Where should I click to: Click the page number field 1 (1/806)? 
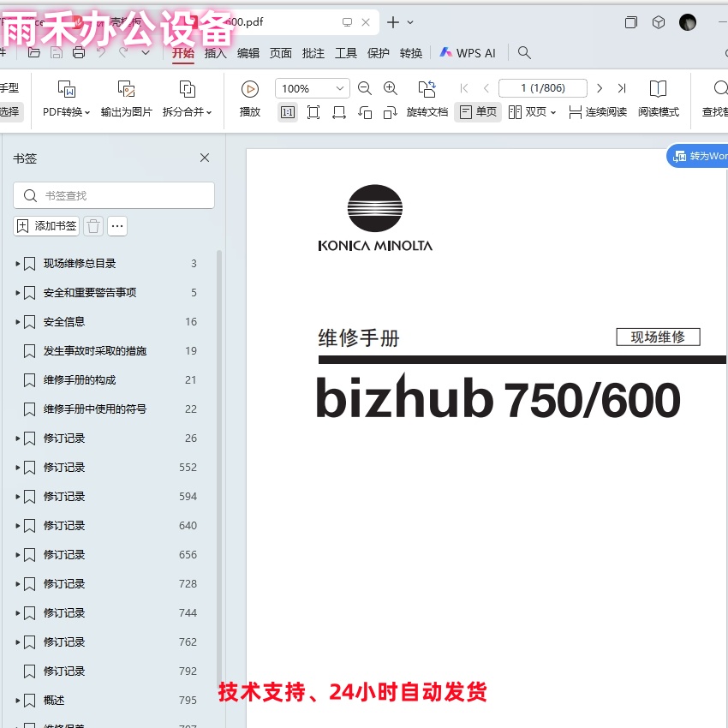pos(543,88)
